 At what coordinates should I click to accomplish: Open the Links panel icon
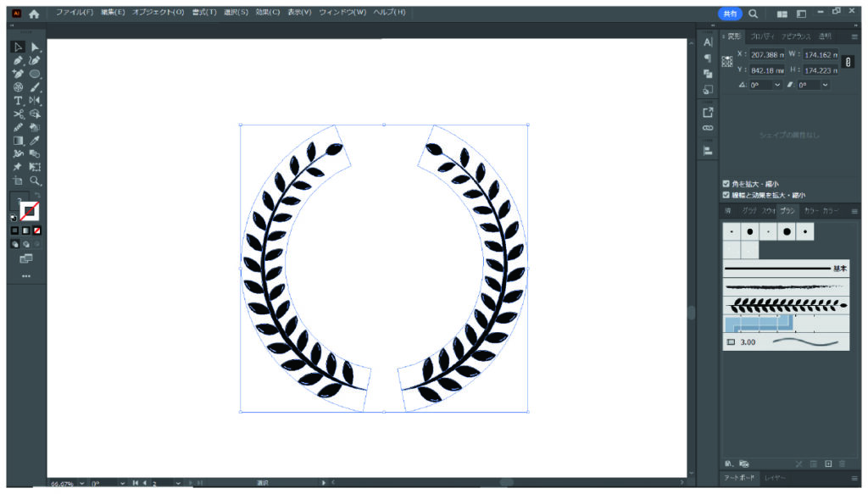[708, 128]
